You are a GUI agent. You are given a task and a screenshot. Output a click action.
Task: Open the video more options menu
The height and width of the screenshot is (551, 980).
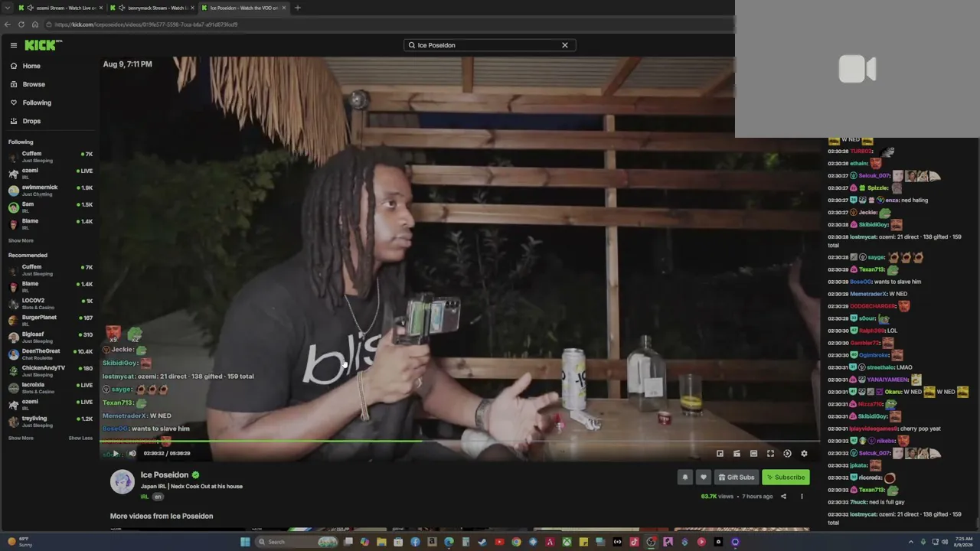pos(802,497)
